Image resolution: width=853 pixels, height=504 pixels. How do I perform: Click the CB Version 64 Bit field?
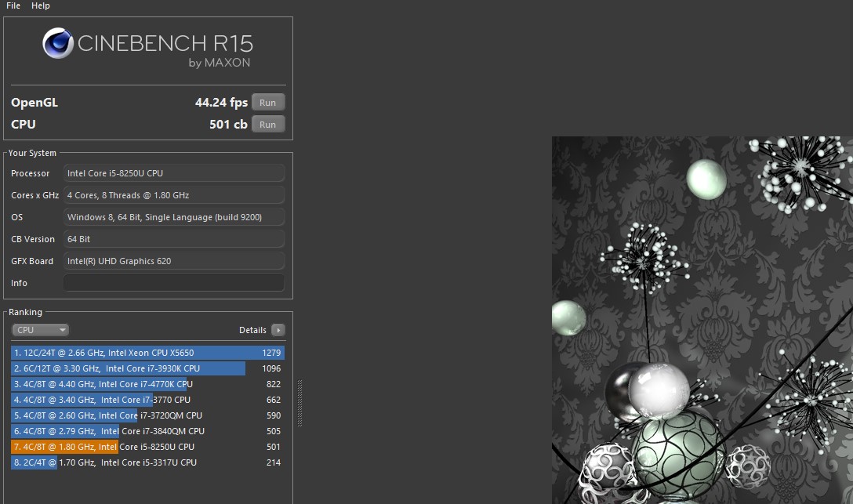click(173, 239)
